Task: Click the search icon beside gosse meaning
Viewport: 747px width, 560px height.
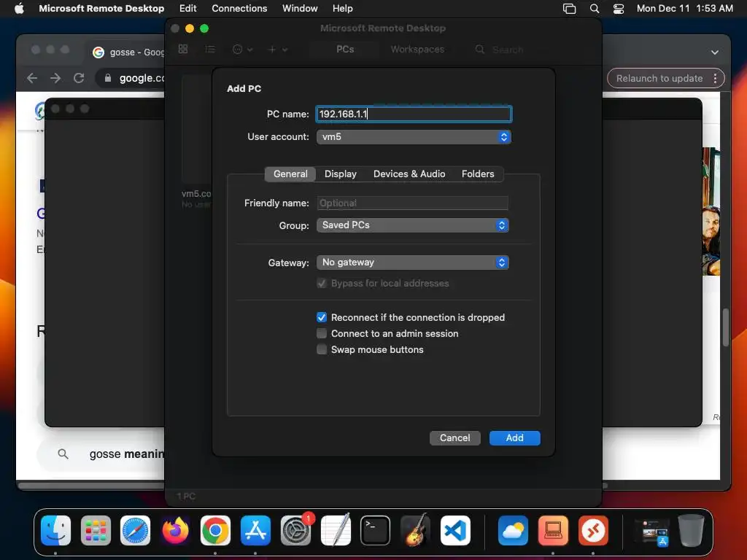Action: [x=63, y=454]
